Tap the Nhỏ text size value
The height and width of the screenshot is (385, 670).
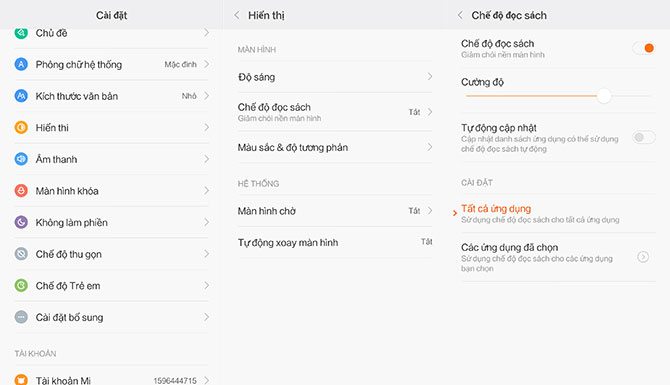coord(189,96)
